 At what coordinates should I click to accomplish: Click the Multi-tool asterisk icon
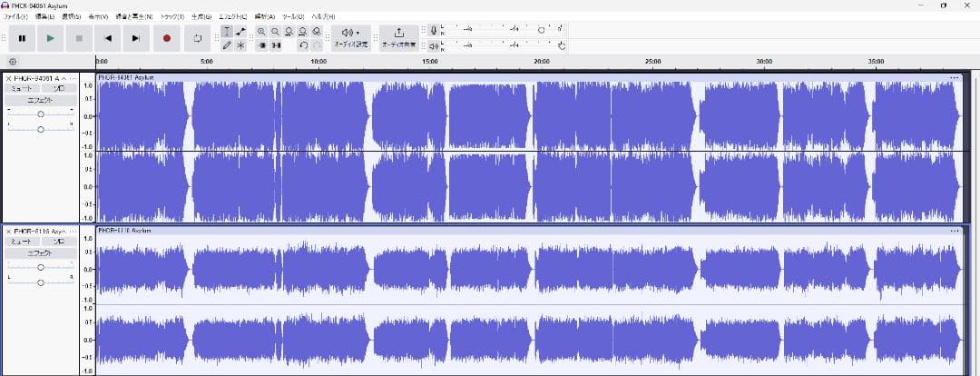point(240,45)
